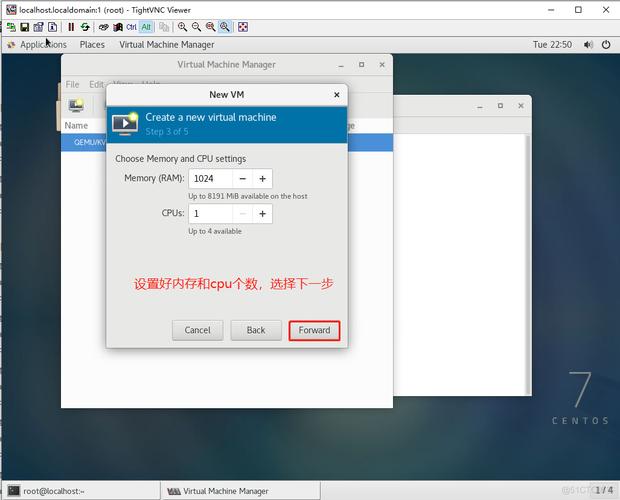Click the background window's vertical scrollbar
Screen dimensions: 620x500
pos(527,264)
